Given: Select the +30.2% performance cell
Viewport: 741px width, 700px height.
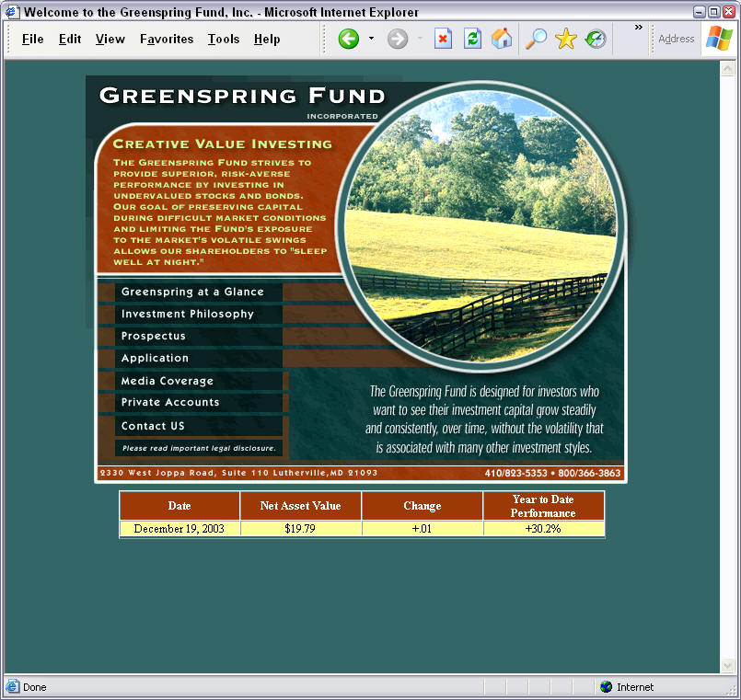Looking at the screenshot, I should [543, 529].
